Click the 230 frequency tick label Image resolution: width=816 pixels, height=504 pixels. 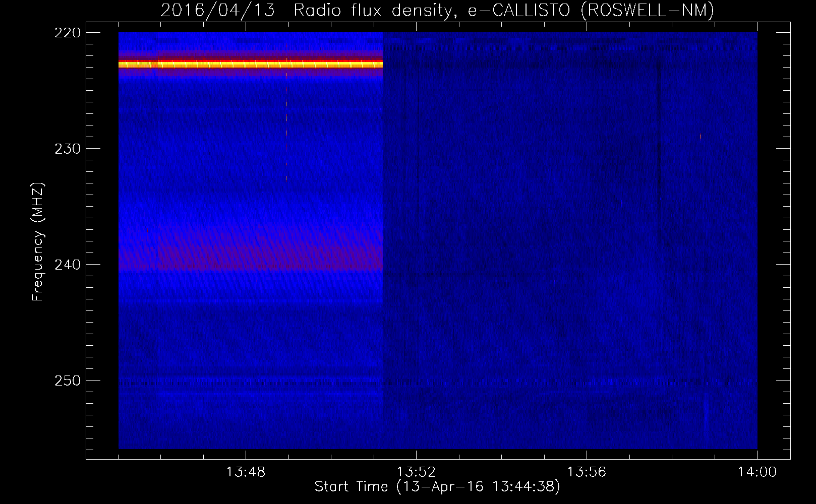(x=68, y=149)
